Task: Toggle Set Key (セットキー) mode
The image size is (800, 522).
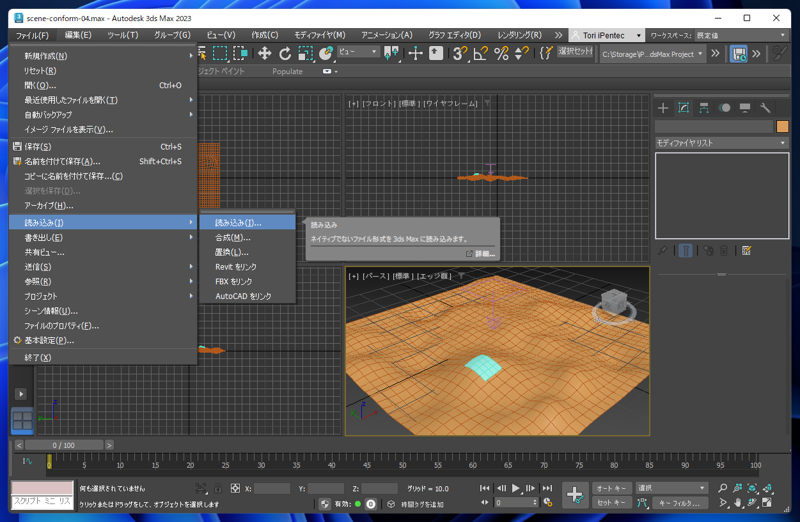Action: 611,503
